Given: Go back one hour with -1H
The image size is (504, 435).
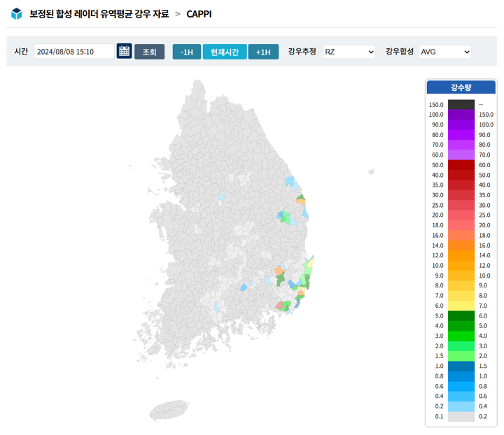Looking at the screenshot, I should 186,52.
